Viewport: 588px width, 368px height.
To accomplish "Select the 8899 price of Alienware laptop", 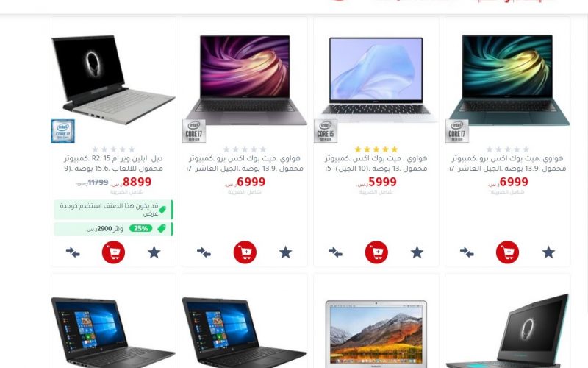I will (137, 182).
